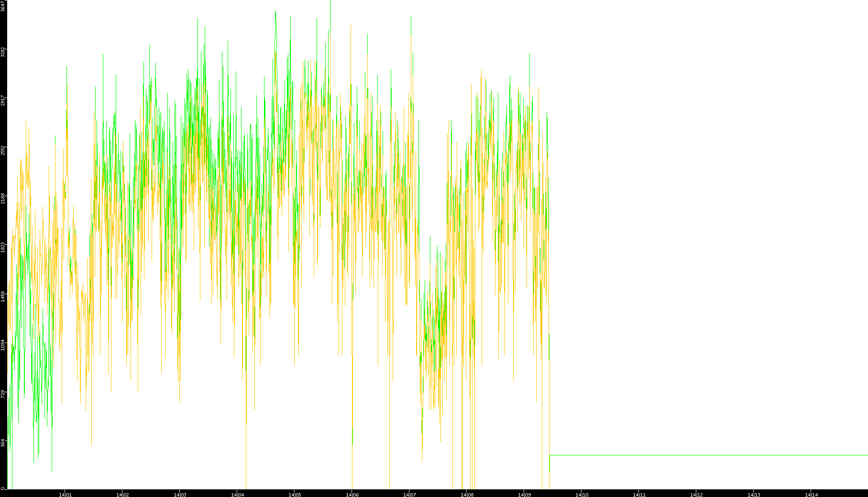
Task: Click the 14:09 time axis label
Action: [524, 495]
